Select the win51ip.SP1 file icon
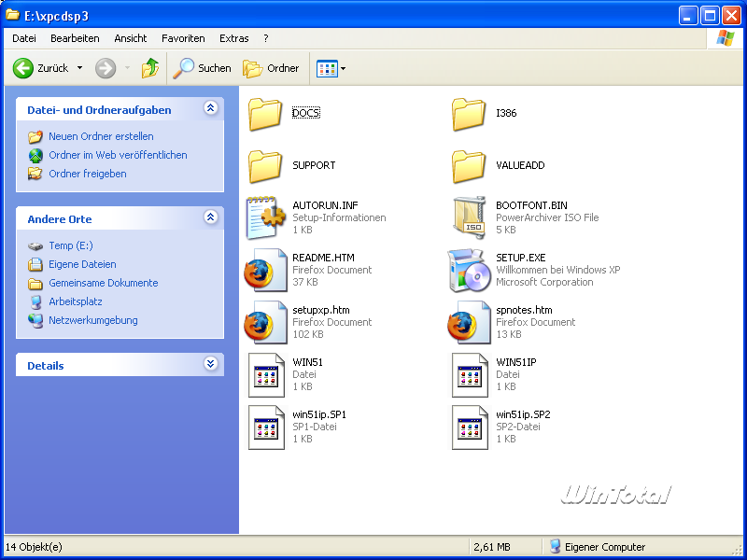Screen dimensions: 747x560 coord(266,427)
